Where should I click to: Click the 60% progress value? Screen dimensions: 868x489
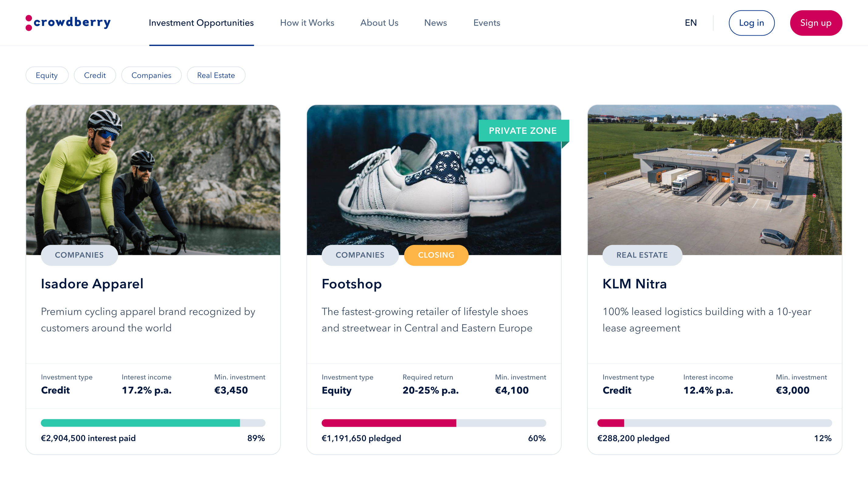pos(537,438)
